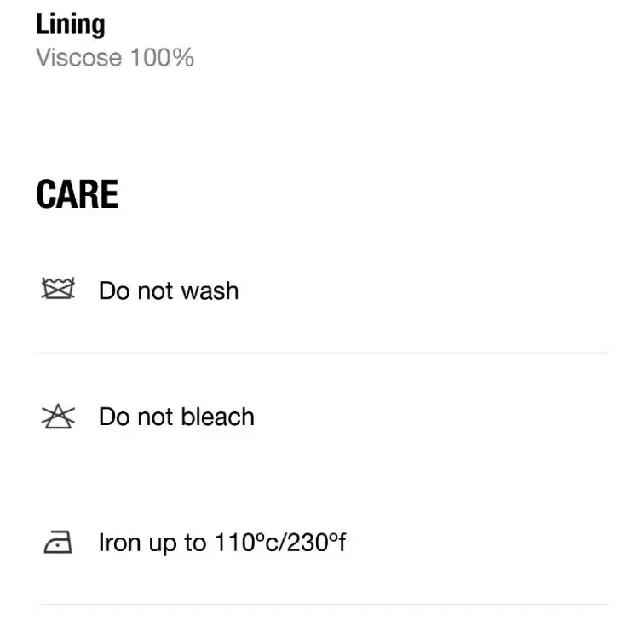Click the word 'Viscose' in lining details
Image resolution: width=644 pixels, height=644 pixels.
(79, 57)
